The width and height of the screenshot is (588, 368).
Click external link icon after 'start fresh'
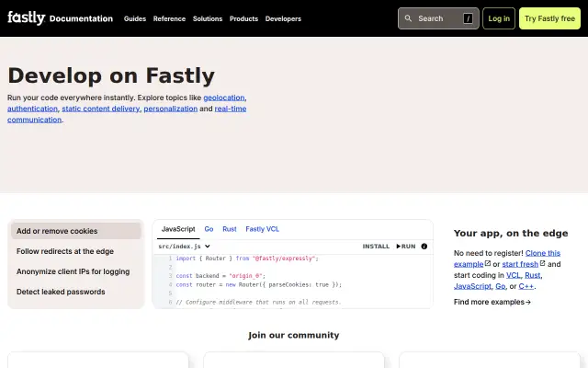click(x=542, y=264)
